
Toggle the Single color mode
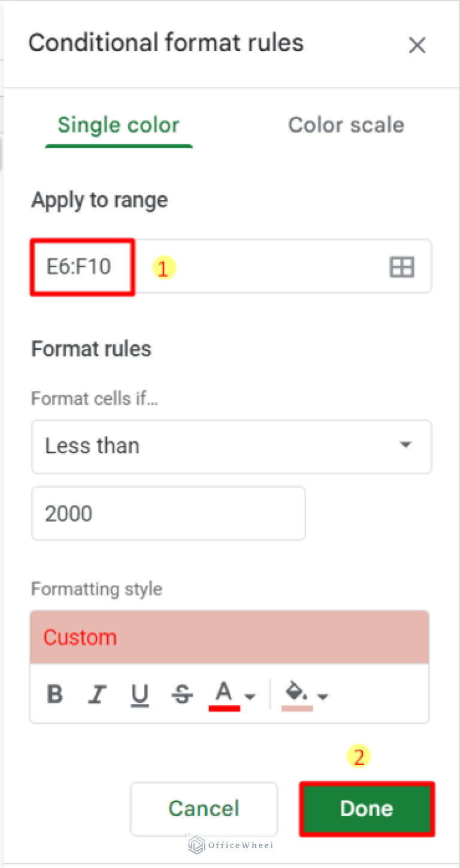[118, 125]
